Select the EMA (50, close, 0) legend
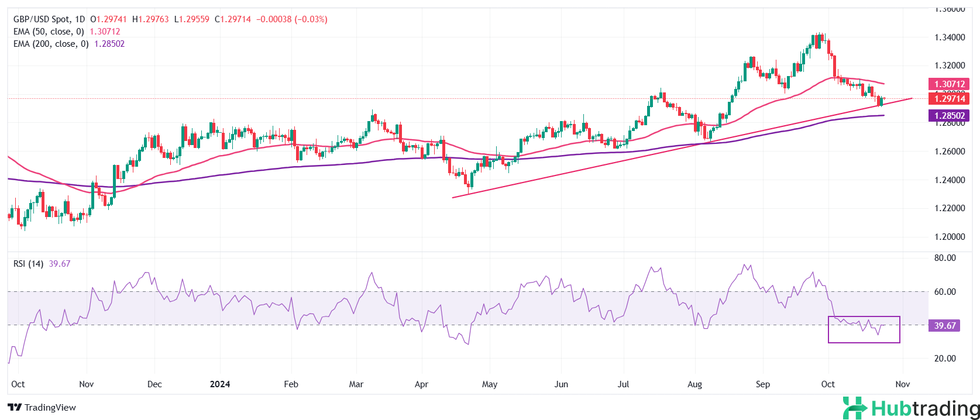 [49, 32]
